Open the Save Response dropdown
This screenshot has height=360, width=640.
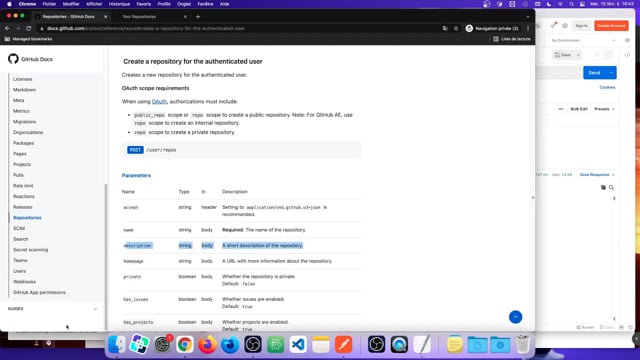(597, 175)
